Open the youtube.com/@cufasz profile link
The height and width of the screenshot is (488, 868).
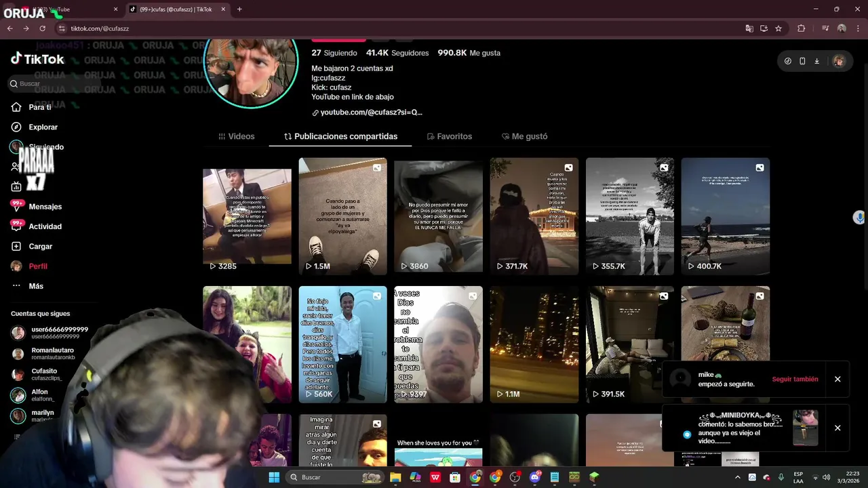(x=367, y=113)
